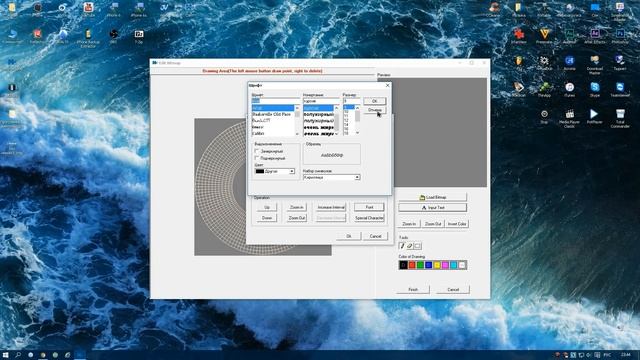Image resolution: width=640 pixels, height=360 pixels.
Task: Select the eraser tool
Action: [410, 246]
